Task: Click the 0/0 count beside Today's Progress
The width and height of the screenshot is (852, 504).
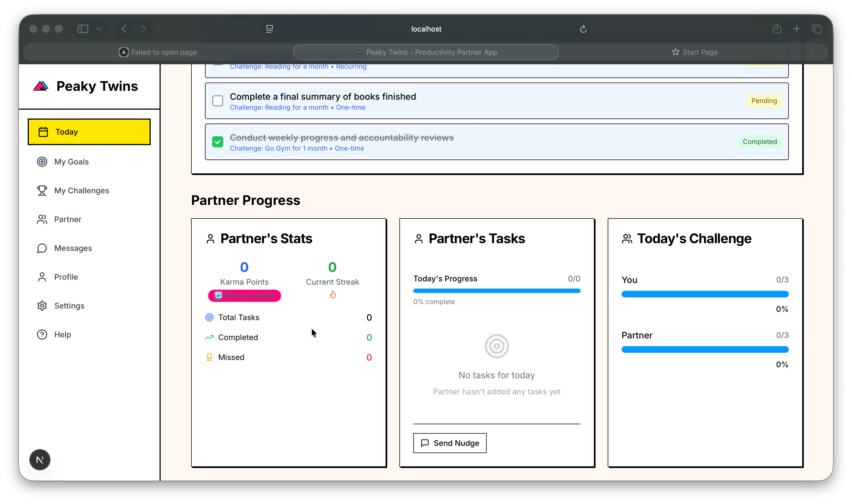Action: 574,279
